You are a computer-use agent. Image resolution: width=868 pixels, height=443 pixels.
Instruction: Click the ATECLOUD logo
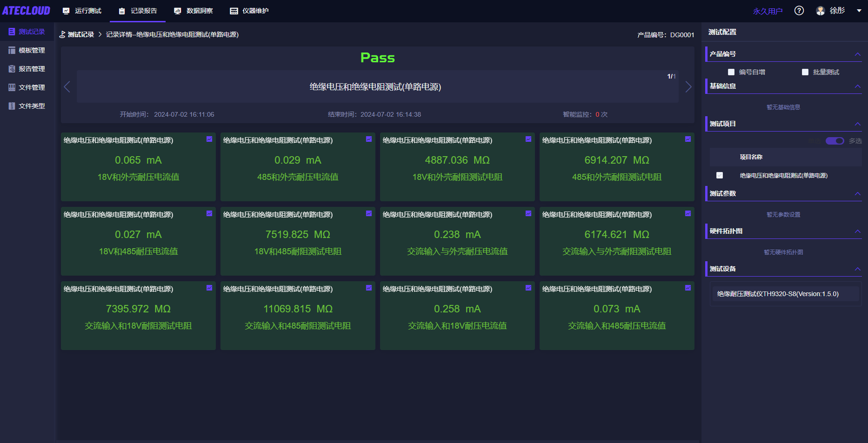tap(26, 11)
